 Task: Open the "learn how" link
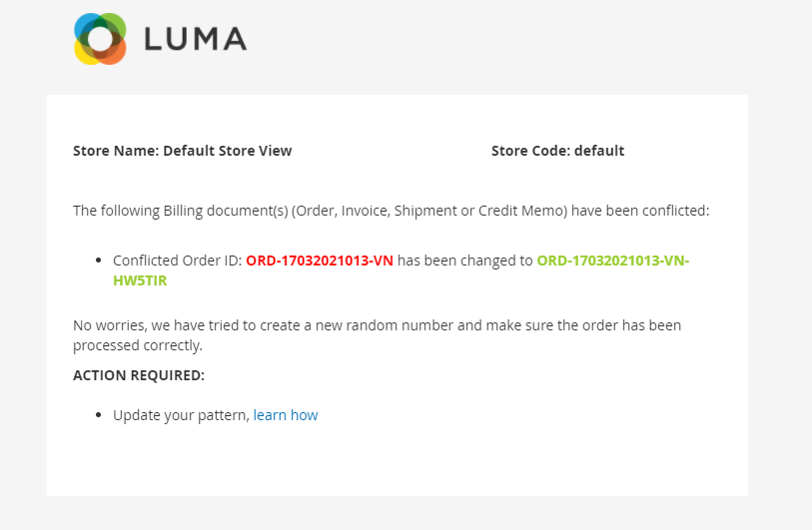point(286,415)
